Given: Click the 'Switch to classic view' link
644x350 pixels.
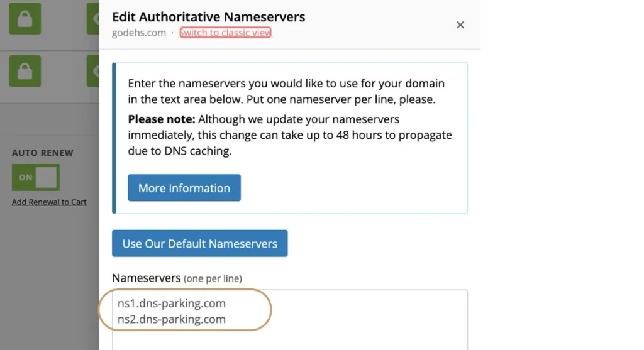Looking at the screenshot, I should pos(225,33).
